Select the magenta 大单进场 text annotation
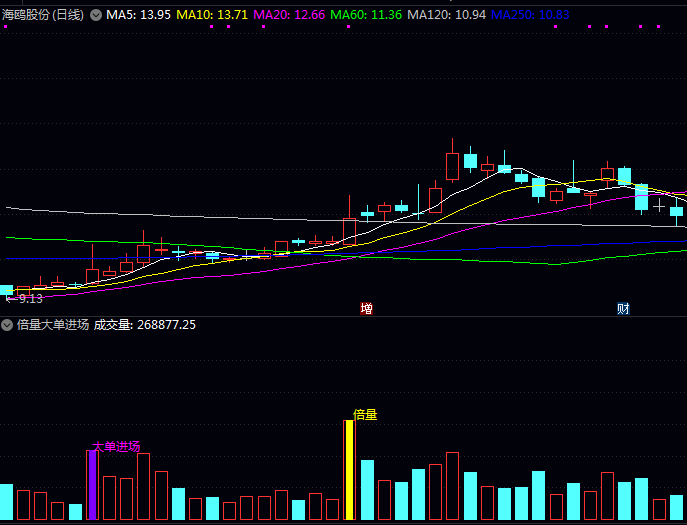The image size is (687, 525). [x=116, y=446]
